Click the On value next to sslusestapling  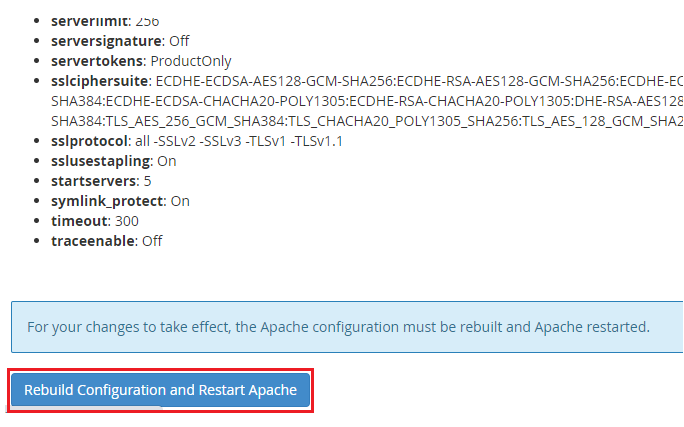point(167,161)
